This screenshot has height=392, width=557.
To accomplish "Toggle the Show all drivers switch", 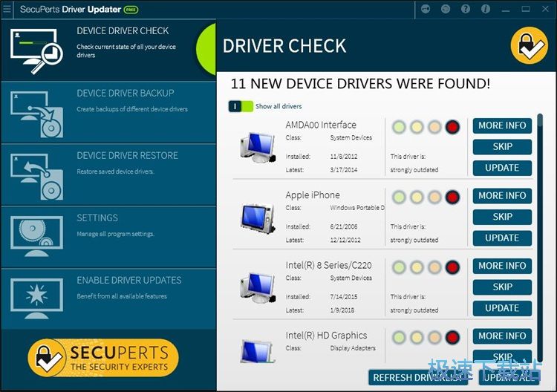I will (x=241, y=106).
